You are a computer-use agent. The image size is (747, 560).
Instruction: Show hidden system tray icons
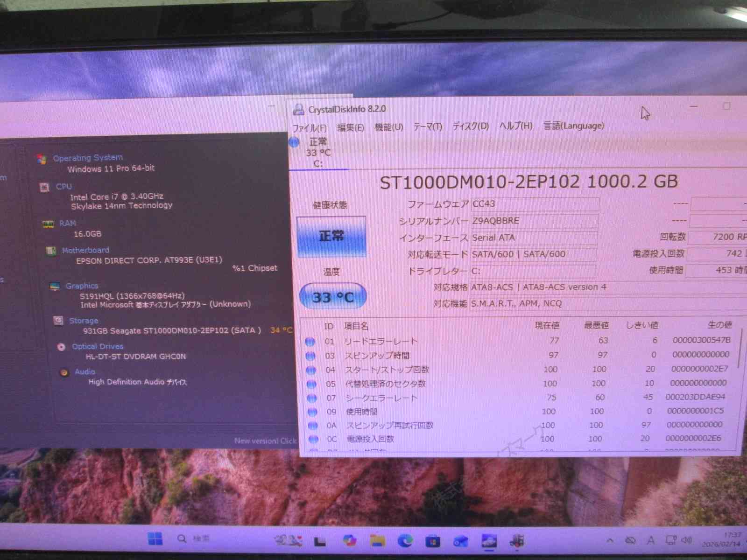point(610,540)
